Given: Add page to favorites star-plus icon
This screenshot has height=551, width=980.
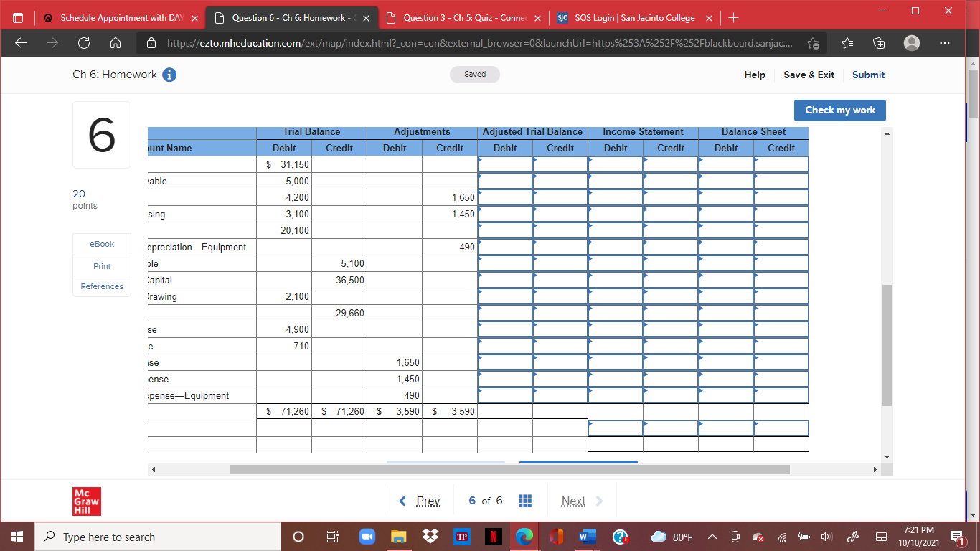Looking at the screenshot, I should click(814, 44).
